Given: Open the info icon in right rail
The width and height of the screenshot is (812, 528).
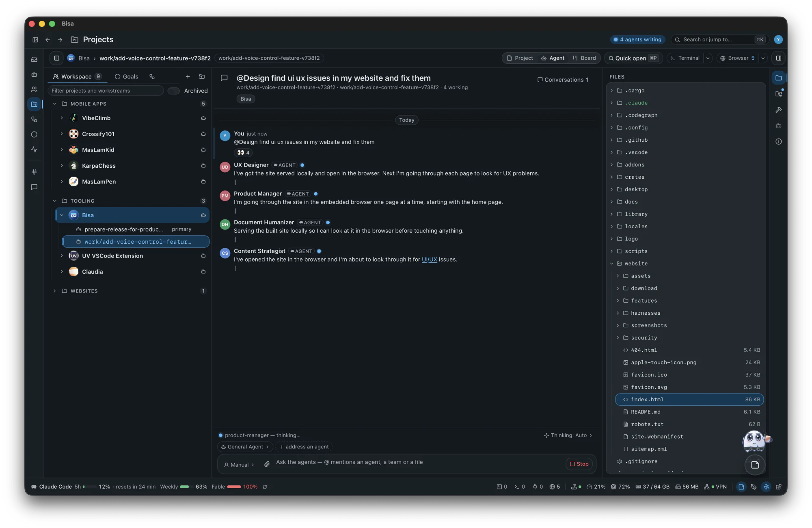Looking at the screenshot, I should (778, 141).
